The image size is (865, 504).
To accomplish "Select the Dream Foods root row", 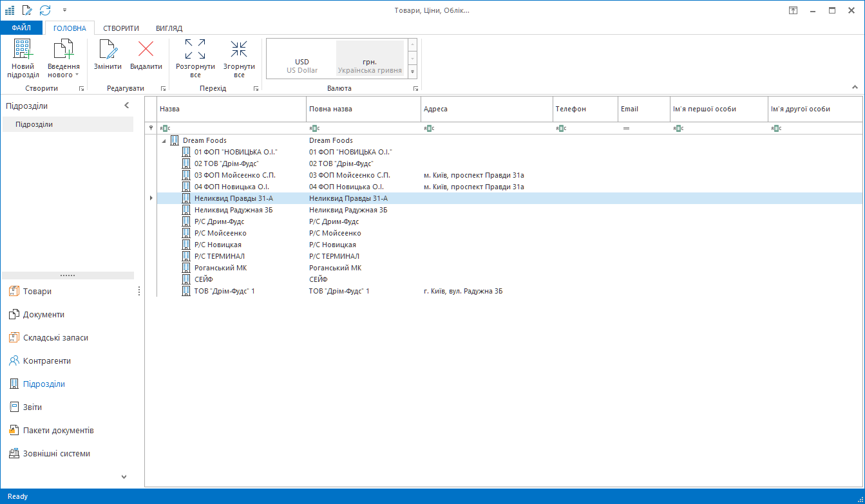I will pyautogui.click(x=509, y=140).
